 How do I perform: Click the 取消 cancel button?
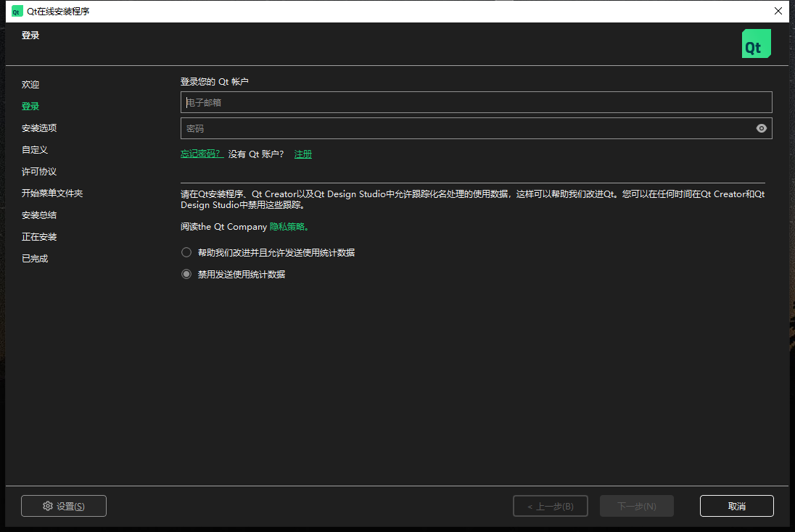coord(737,506)
